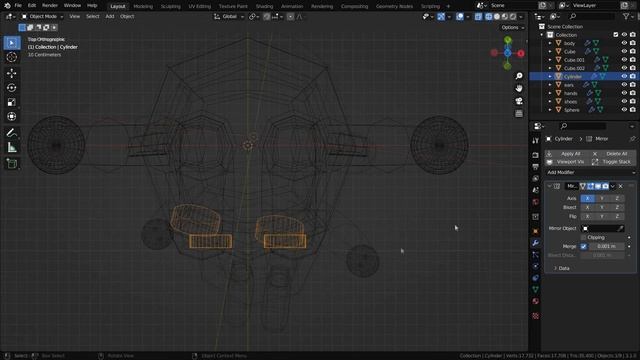
Task: Open the outliner filter dropdown
Action: (628, 16)
